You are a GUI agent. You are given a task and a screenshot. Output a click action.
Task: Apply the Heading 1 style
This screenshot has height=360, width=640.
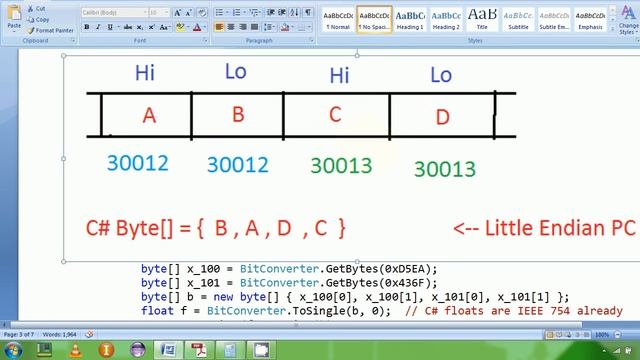tap(410, 19)
